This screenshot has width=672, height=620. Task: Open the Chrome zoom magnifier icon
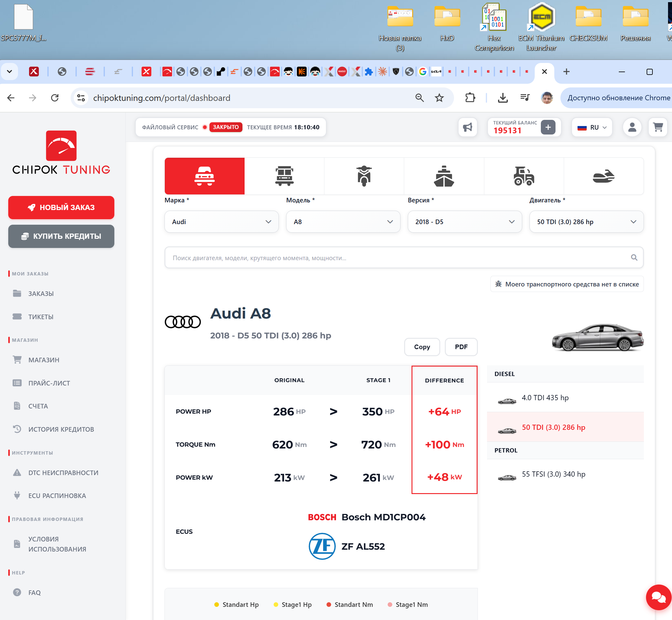[x=419, y=98]
